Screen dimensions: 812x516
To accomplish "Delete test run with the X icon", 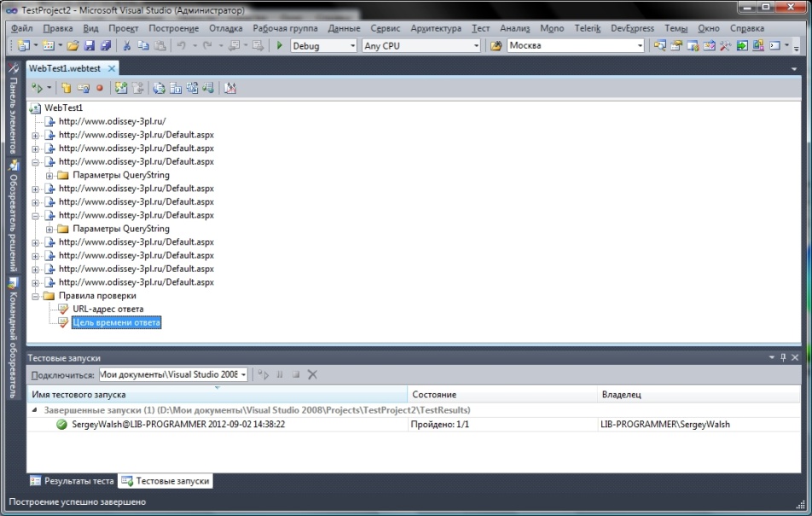I will 312,374.
